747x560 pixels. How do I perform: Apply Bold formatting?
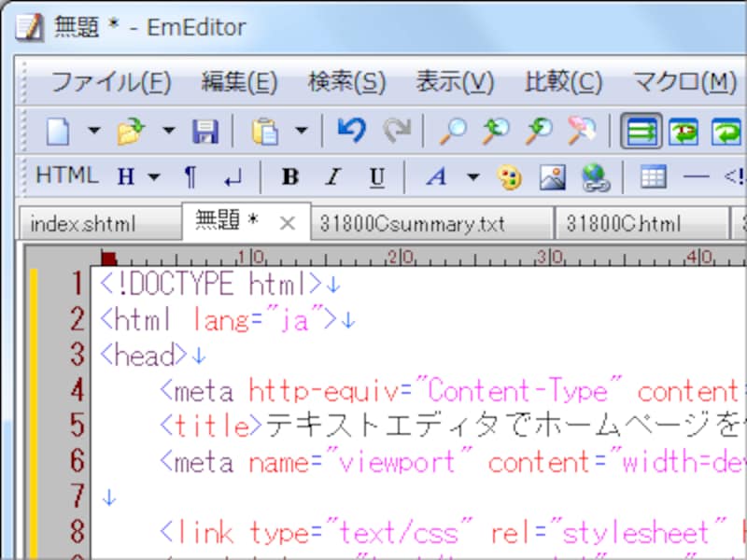(290, 177)
